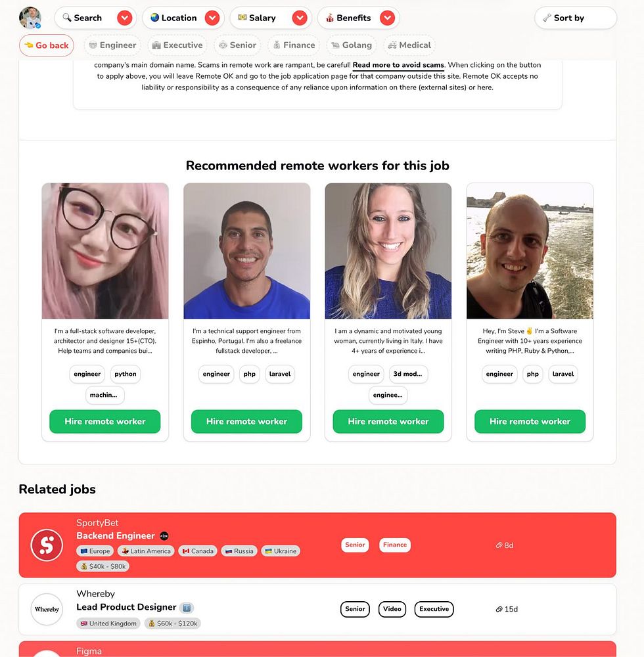Click the info badge beside Lead Product Designer
Image resolution: width=644 pixels, height=657 pixels.
coord(187,608)
